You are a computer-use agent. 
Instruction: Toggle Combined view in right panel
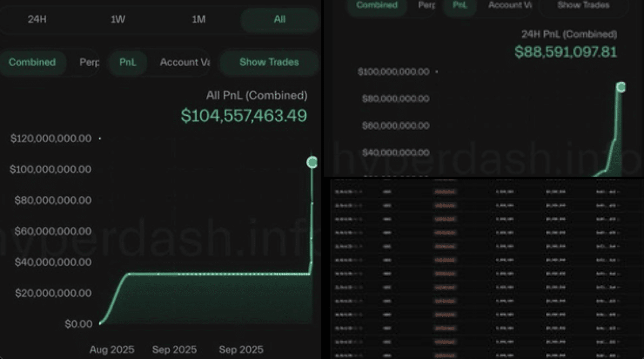click(377, 5)
